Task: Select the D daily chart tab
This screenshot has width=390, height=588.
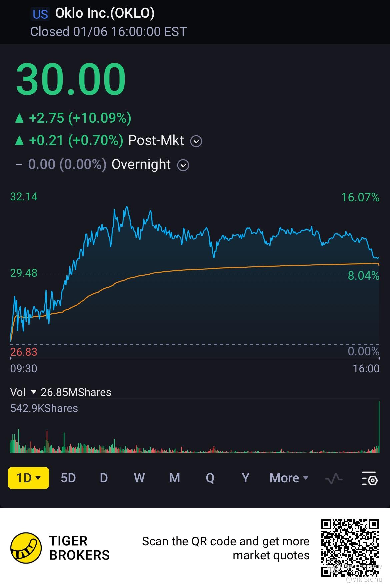Action: pyautogui.click(x=104, y=478)
